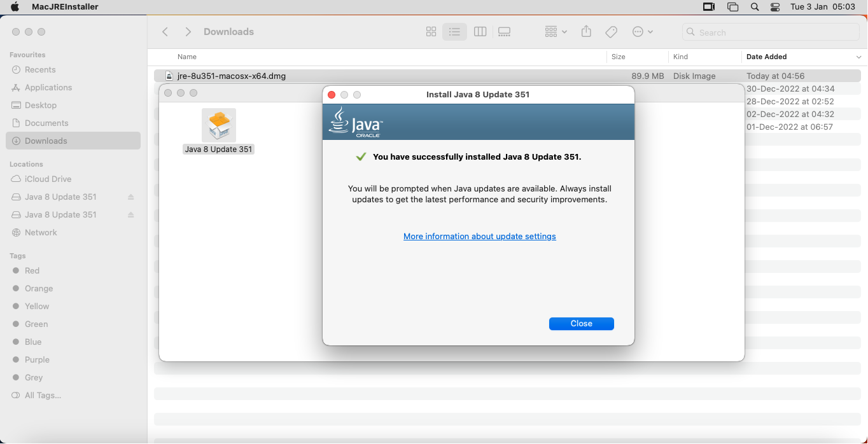Click the Downloads folder icon in sidebar
The image size is (868, 444).
pos(16,141)
